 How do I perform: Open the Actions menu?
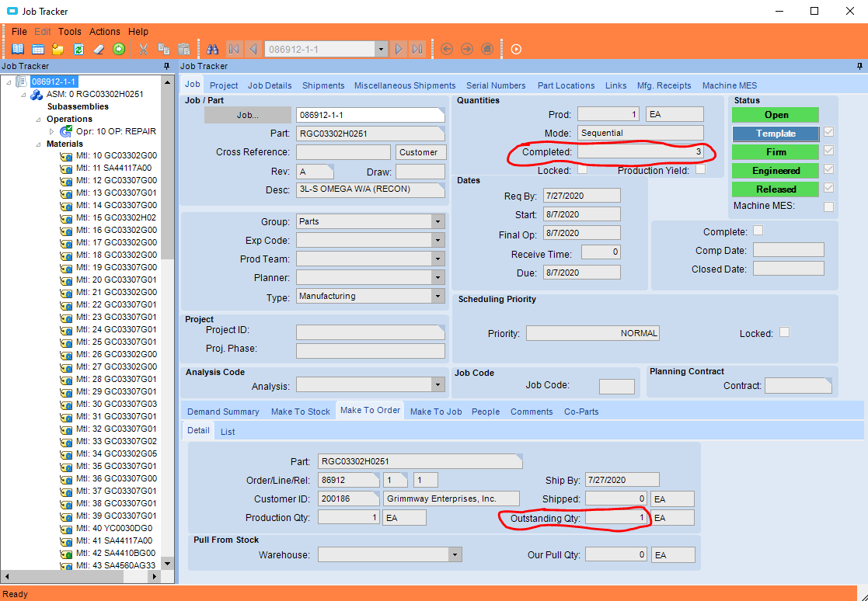point(105,32)
